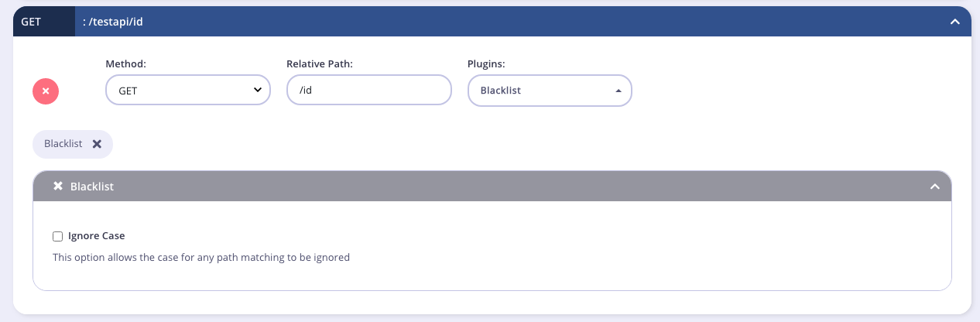Click the "Ignore Case" label text

pos(96,236)
